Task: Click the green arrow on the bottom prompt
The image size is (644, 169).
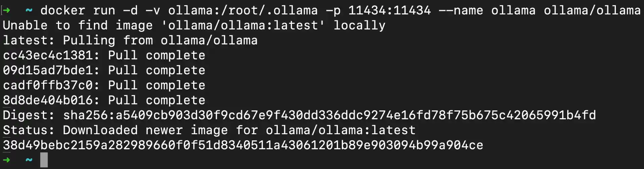Action: (x=6, y=160)
